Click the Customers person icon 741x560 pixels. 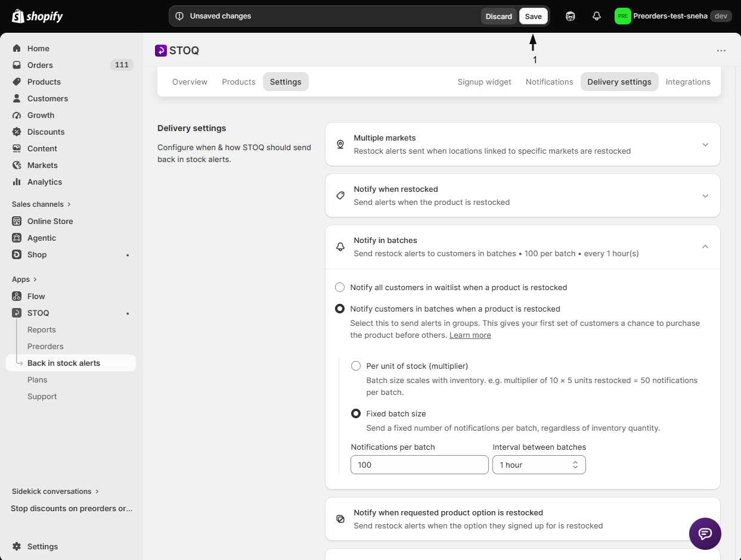tap(17, 98)
